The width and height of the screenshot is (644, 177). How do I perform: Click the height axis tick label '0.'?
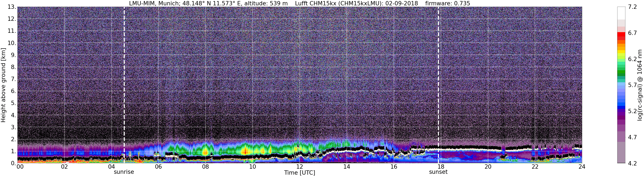pyautogui.click(x=13, y=163)
